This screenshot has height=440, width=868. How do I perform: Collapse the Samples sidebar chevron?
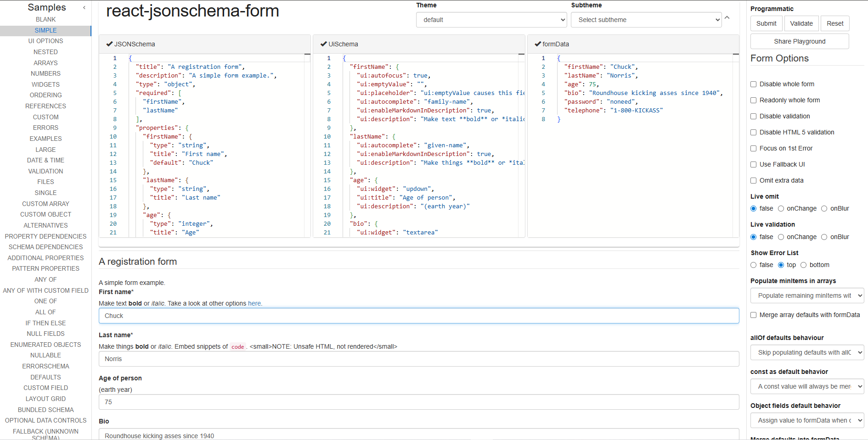pos(84,7)
